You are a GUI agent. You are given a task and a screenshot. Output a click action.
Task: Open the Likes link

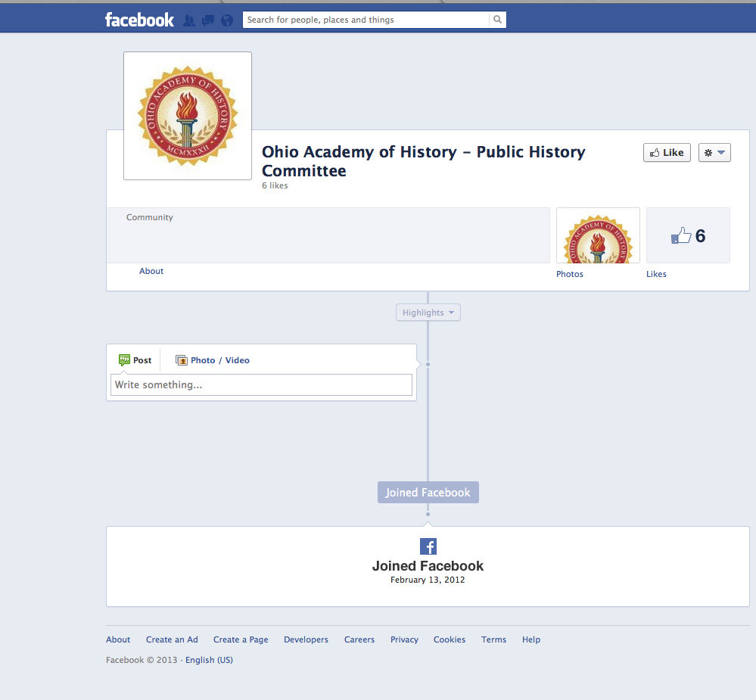pyautogui.click(x=656, y=274)
